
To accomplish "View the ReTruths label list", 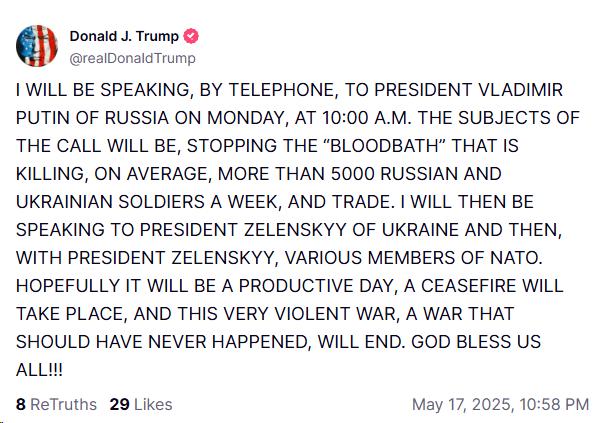I will pyautogui.click(x=63, y=404).
